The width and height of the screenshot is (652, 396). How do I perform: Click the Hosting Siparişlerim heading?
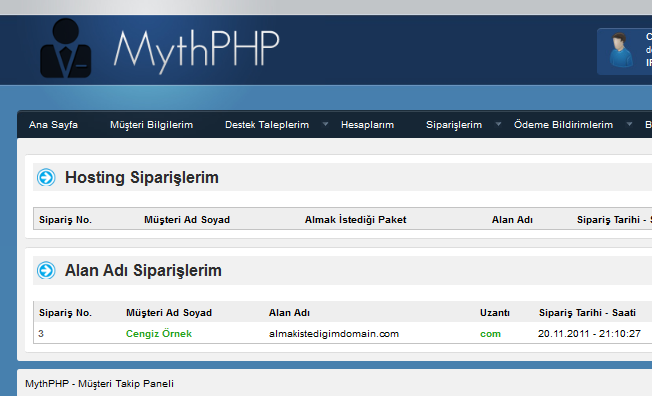[x=142, y=178]
